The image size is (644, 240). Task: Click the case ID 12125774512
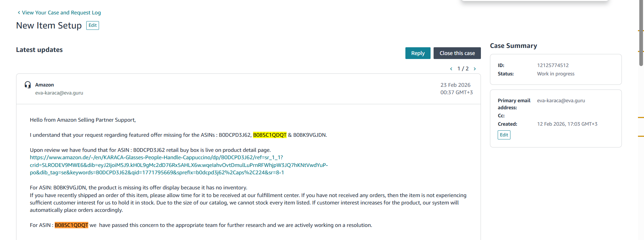(x=553, y=65)
